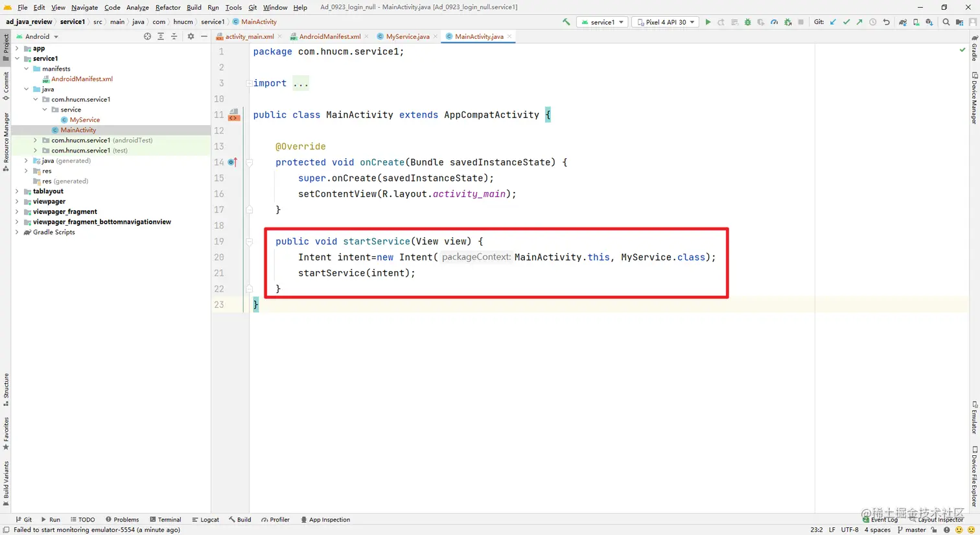Image resolution: width=980 pixels, height=535 pixels.
Task: Close the MainActivity.java tab
Action: click(509, 36)
